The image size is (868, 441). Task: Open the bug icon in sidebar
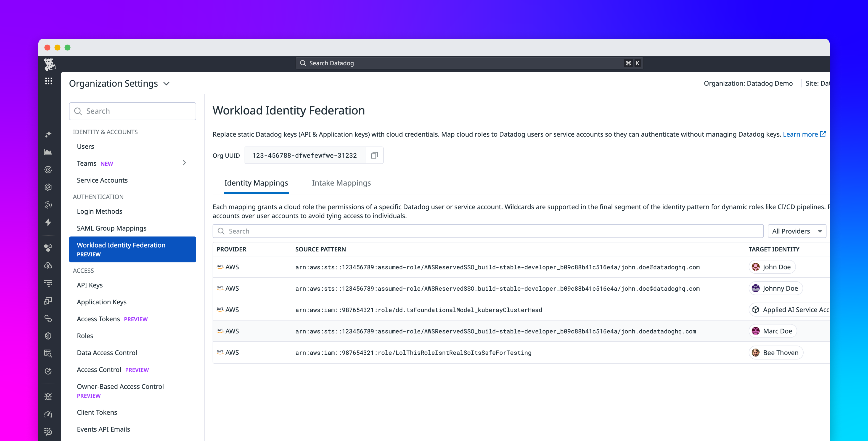click(48, 396)
